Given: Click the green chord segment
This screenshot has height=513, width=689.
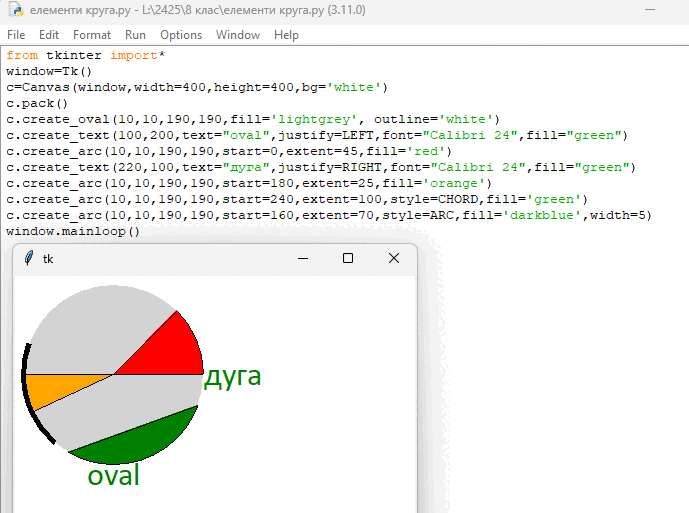Looking at the screenshot, I should [x=141, y=442].
